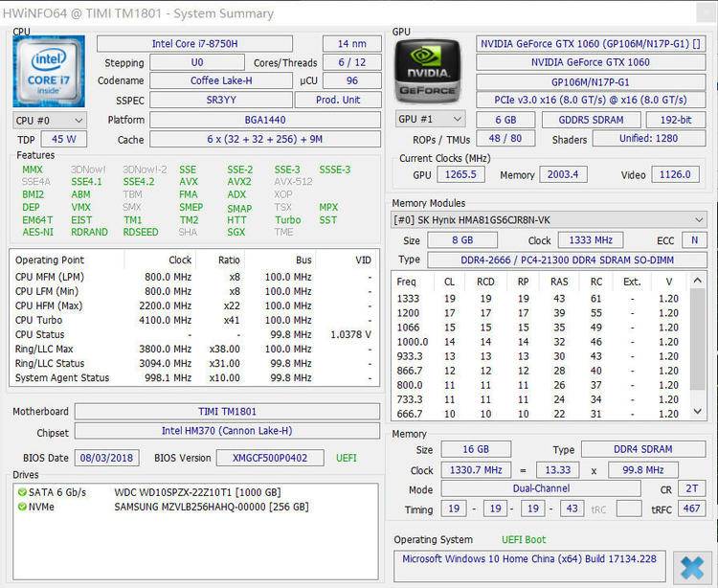Select the WDC WD10SPZX drive entry
Viewport: 718px width, 588px height.
point(194,492)
